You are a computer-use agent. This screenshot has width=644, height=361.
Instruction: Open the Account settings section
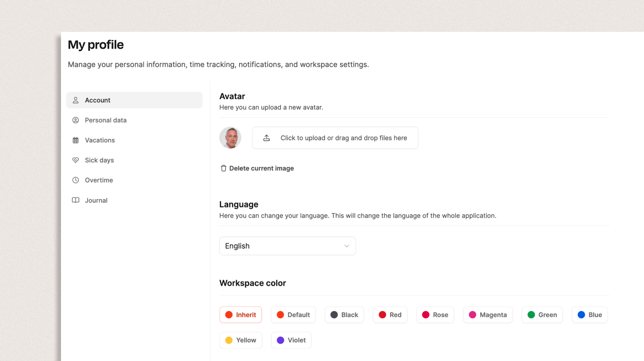pos(134,100)
